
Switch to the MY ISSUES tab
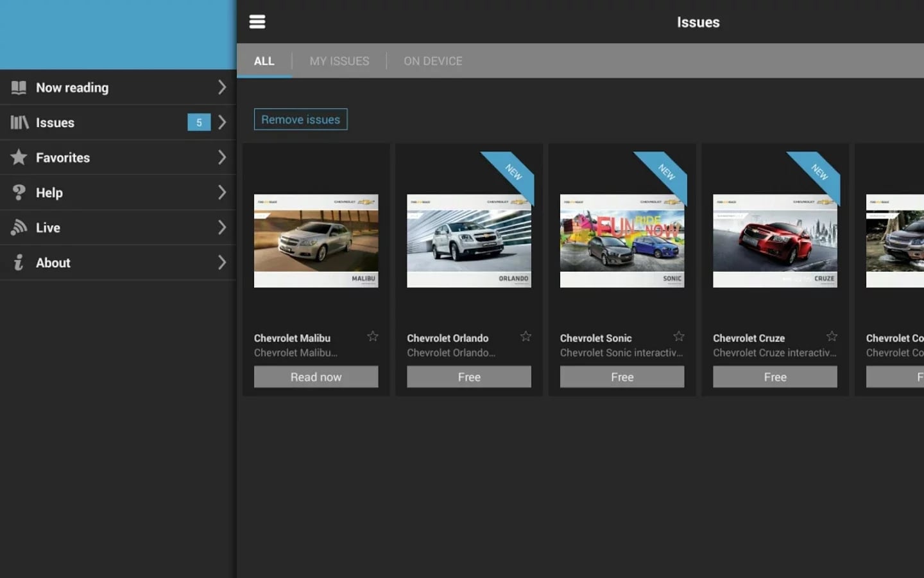coord(339,61)
